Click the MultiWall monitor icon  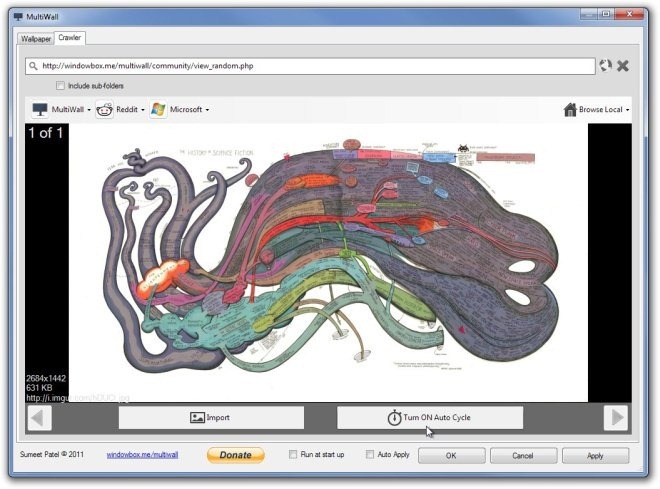click(40, 110)
